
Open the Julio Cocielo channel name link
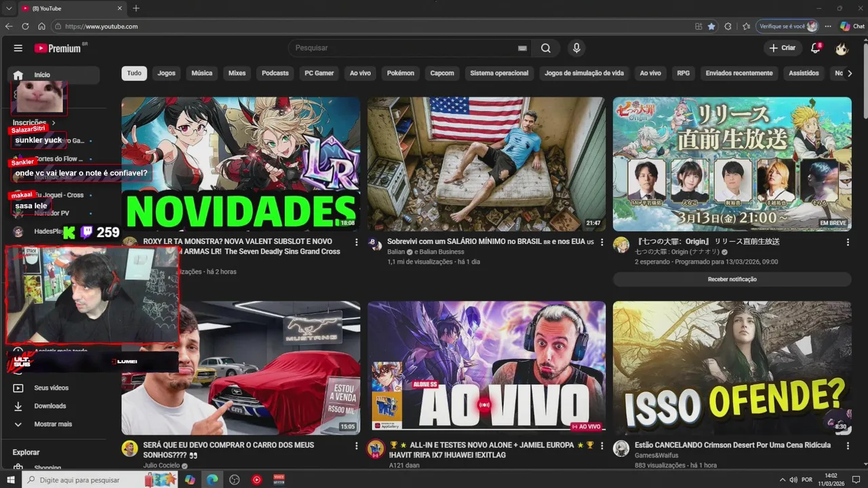coord(161,466)
